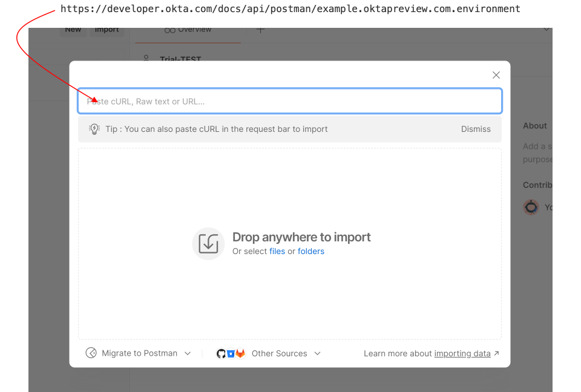
Task: Dismiss the cURL tip message
Action: [476, 129]
